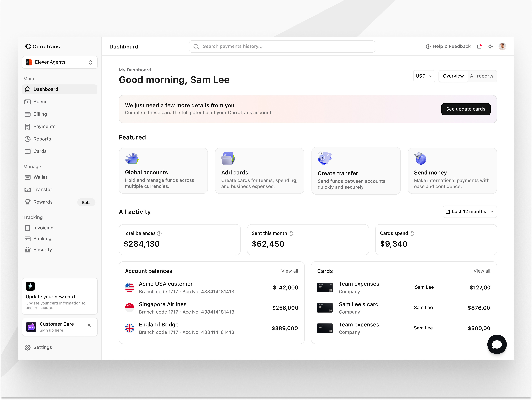This screenshot has height=400, width=532.
Task: Select the Acme USA customer account row
Action: coord(211,288)
